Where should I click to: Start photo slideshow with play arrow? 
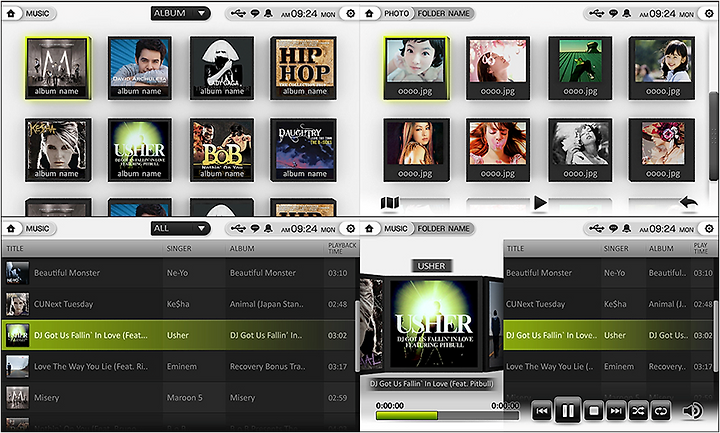540,202
